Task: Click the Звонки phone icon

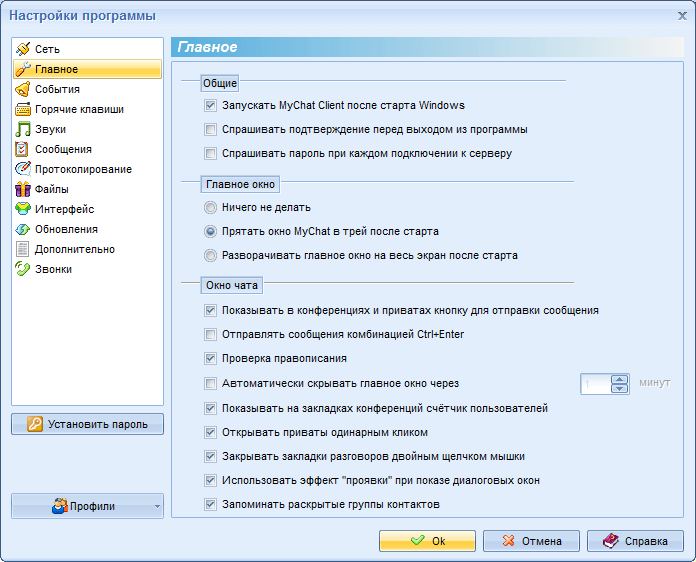Action: pos(23,269)
